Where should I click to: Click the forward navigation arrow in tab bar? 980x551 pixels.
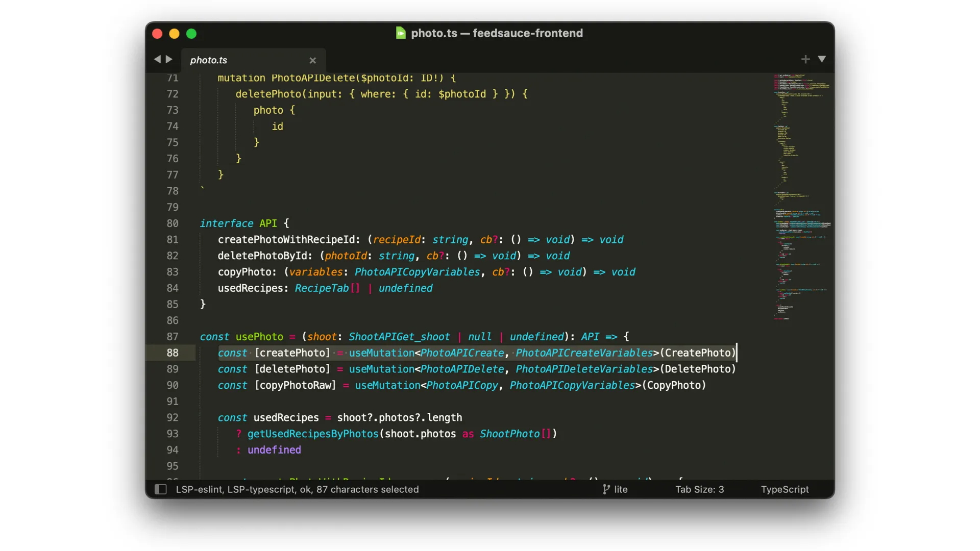(169, 59)
